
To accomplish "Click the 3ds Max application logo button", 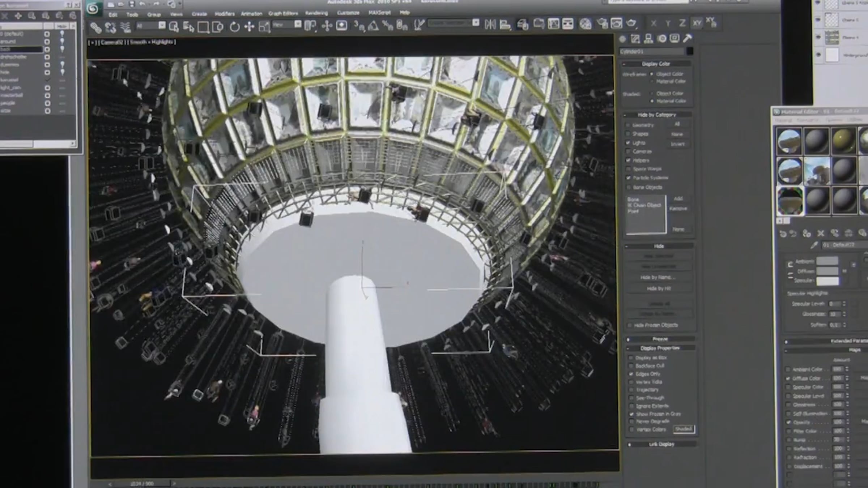I will pos(93,9).
